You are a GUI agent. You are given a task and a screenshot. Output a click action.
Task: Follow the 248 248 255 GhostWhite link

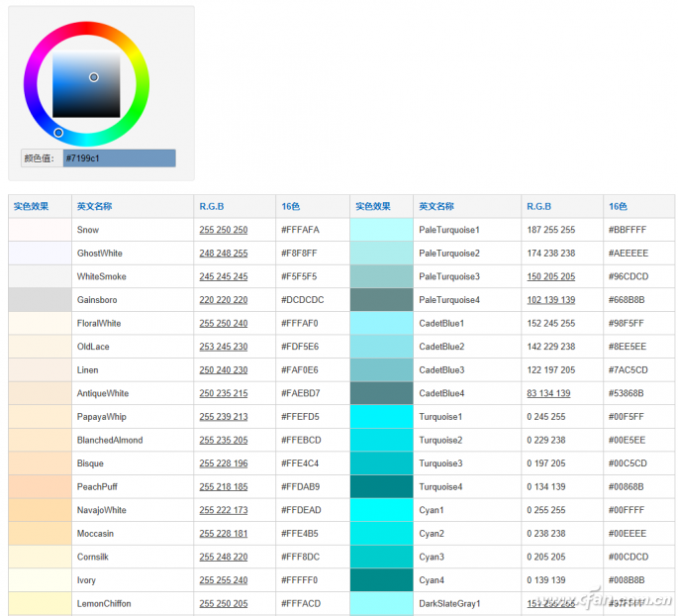point(224,254)
